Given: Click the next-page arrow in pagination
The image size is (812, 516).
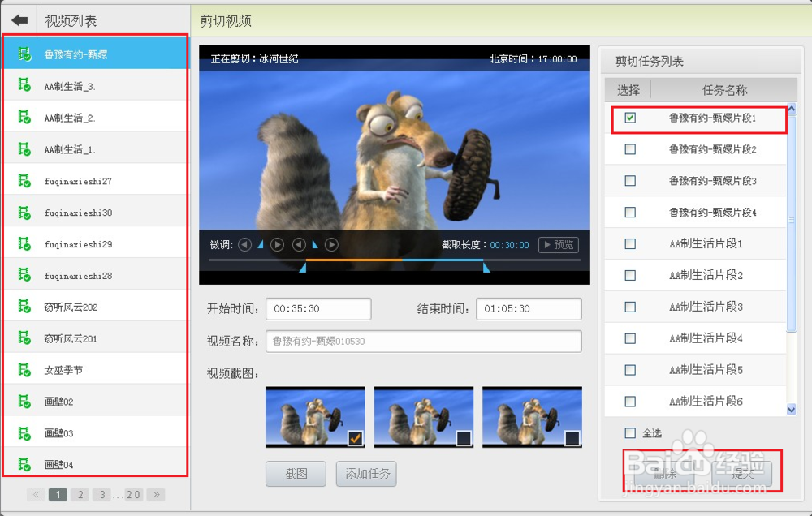Looking at the screenshot, I should [x=156, y=494].
